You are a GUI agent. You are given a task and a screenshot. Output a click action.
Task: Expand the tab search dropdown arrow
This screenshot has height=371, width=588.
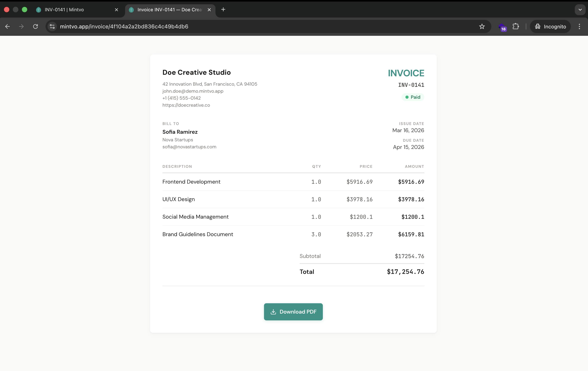coord(580,10)
